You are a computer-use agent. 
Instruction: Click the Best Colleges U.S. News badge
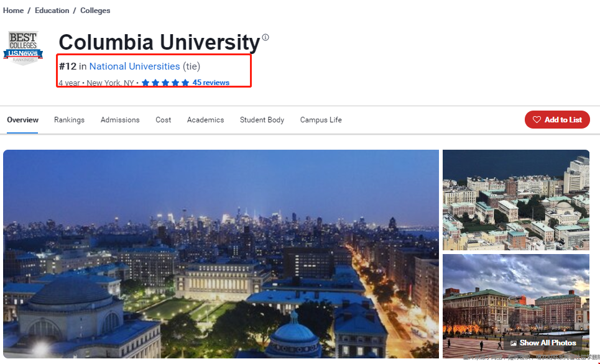coord(23,48)
